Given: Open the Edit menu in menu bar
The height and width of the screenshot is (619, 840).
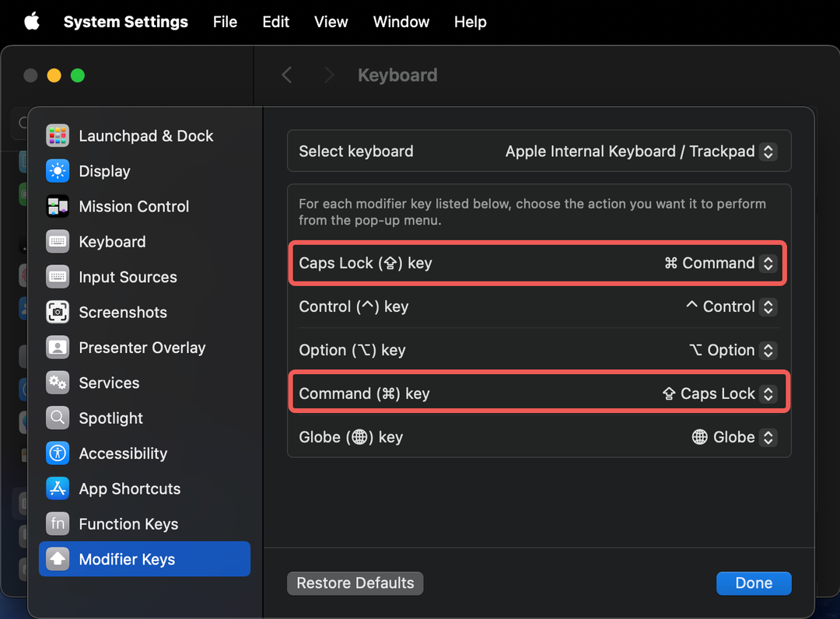Looking at the screenshot, I should coord(275,22).
